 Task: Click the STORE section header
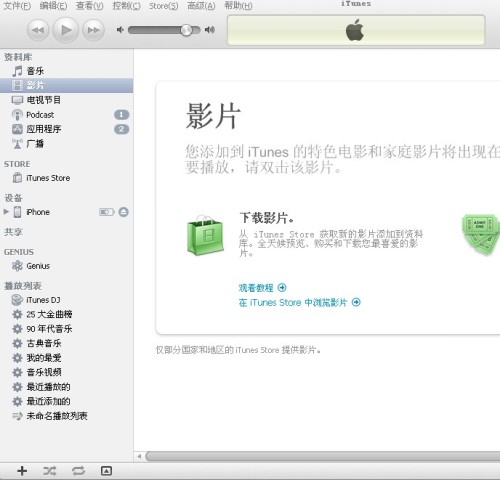pos(17,164)
